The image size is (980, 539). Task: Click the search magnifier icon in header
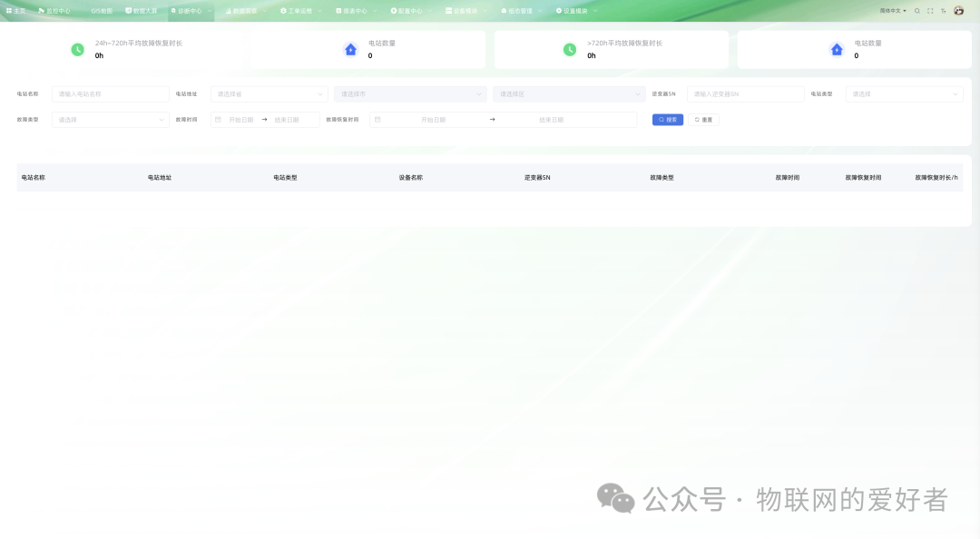click(916, 11)
